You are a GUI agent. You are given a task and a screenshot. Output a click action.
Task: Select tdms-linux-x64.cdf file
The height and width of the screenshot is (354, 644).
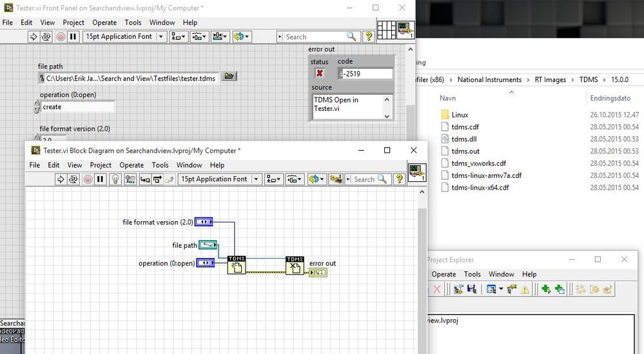(x=480, y=187)
